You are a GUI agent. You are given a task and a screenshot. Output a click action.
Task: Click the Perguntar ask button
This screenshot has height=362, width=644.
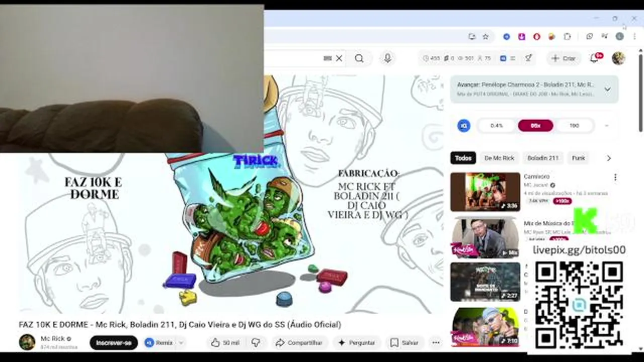coord(357,343)
